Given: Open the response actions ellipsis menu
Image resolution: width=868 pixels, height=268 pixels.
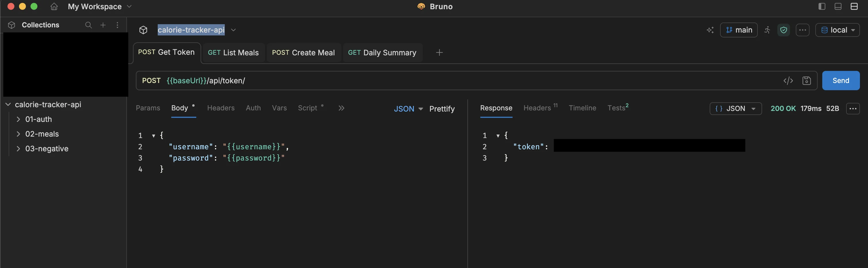Looking at the screenshot, I should point(853,109).
